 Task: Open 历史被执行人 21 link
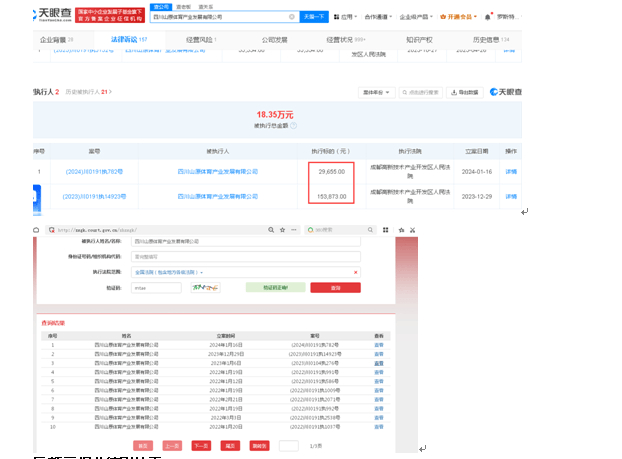(88, 92)
